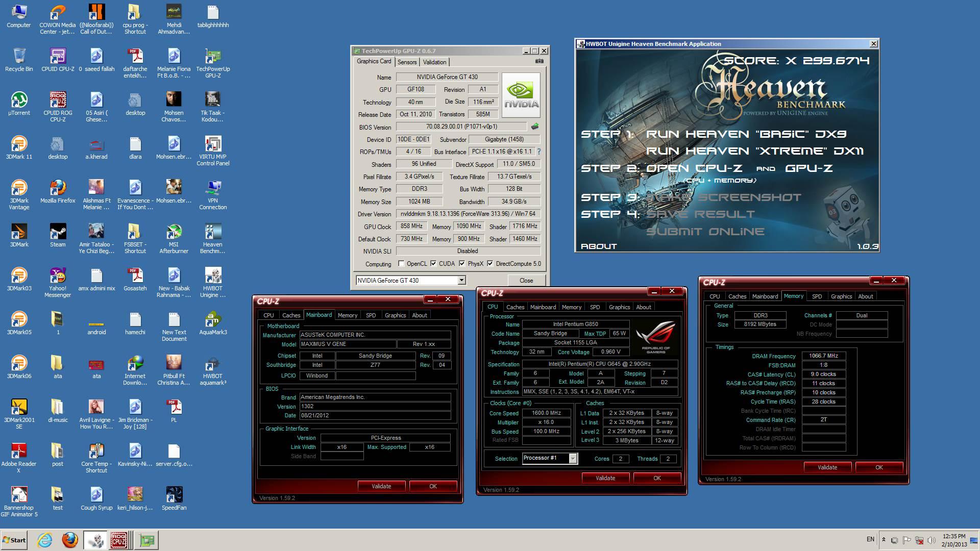This screenshot has width=980, height=551.
Task: Click Validate in Memory CPU-Z window
Action: (827, 467)
